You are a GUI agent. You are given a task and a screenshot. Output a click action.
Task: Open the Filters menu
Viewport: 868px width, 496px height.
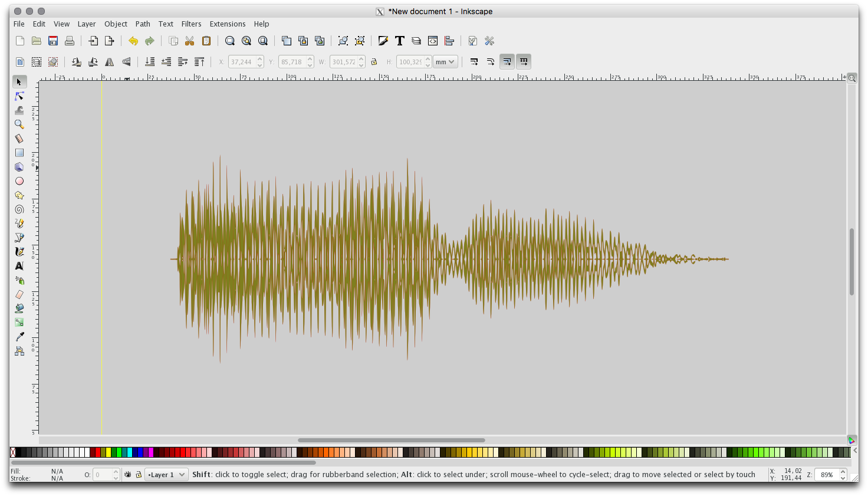191,24
